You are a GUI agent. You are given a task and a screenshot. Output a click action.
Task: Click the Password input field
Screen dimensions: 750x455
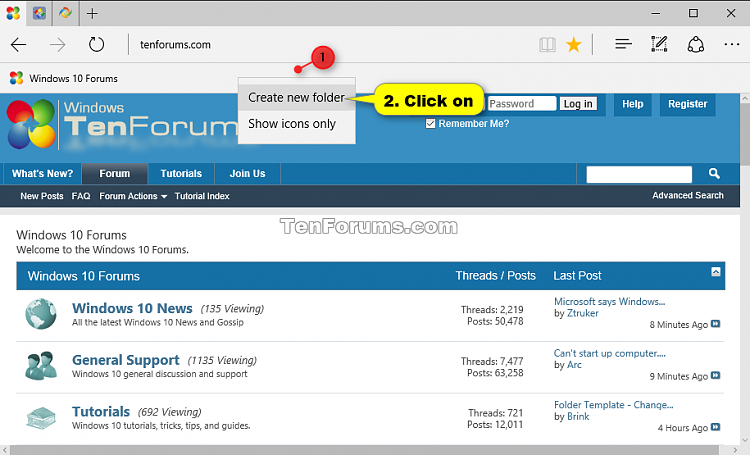pos(522,104)
